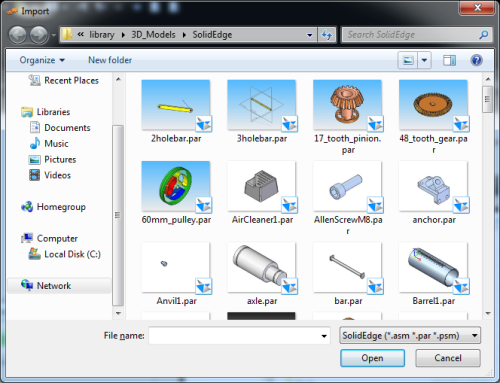Select the 2holebar.par file thumbnail

[176, 105]
